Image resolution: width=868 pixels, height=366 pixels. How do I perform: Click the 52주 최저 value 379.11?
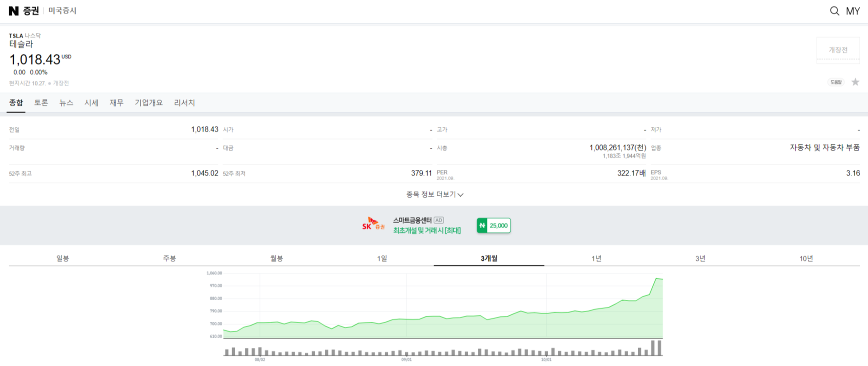[x=421, y=173]
